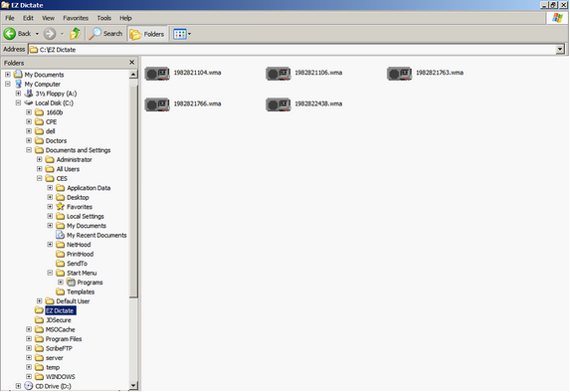
Task: Open the Views icon menu
Action: click(182, 34)
